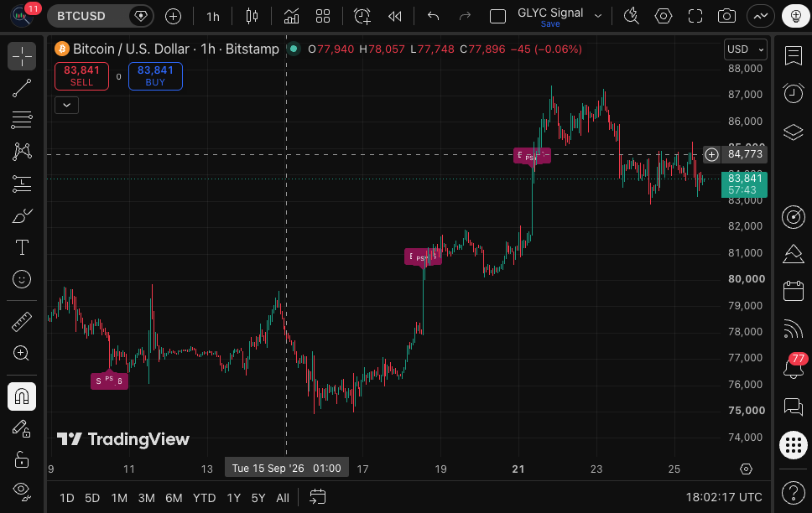
Task: Take a chart snapshot with camera
Action: [x=726, y=17]
